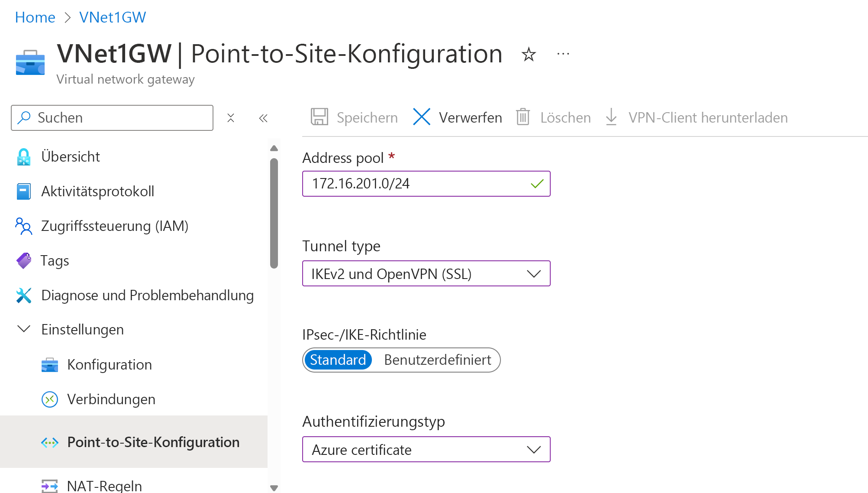
Task: Clear the search with the X icon
Action: (x=231, y=118)
